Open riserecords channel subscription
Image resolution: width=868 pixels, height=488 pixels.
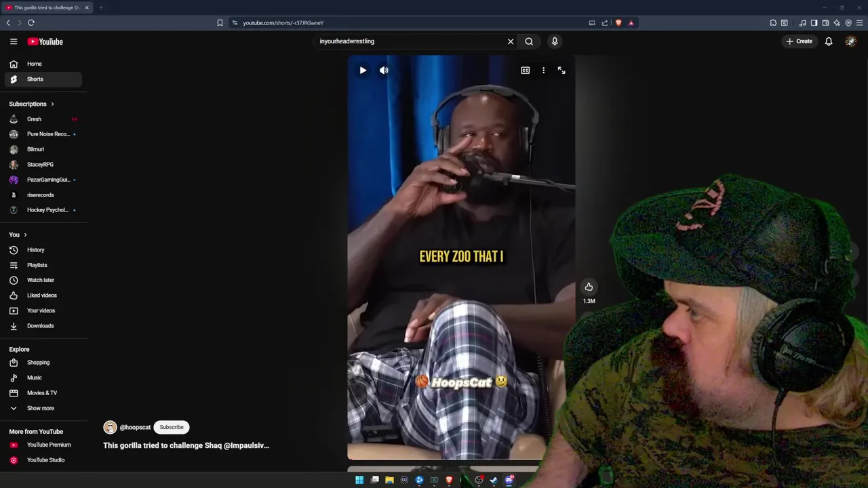[x=43, y=195]
